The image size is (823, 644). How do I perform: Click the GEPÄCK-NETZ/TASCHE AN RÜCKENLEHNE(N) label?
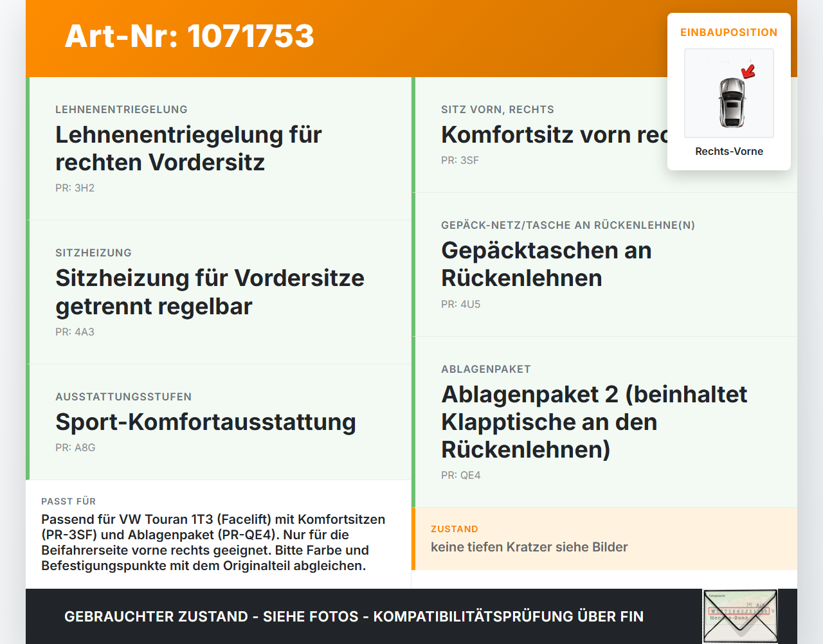pyautogui.click(x=568, y=225)
